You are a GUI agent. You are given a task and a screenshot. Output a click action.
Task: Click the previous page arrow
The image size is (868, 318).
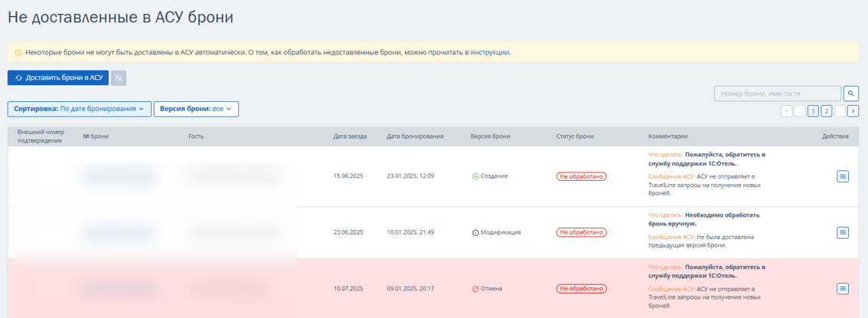[787, 111]
